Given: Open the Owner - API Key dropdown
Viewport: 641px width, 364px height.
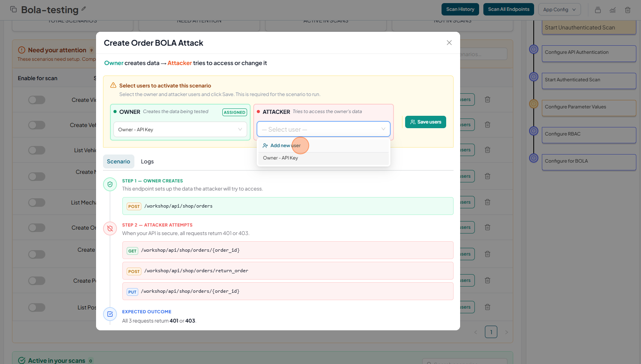Looking at the screenshot, I should pyautogui.click(x=180, y=129).
